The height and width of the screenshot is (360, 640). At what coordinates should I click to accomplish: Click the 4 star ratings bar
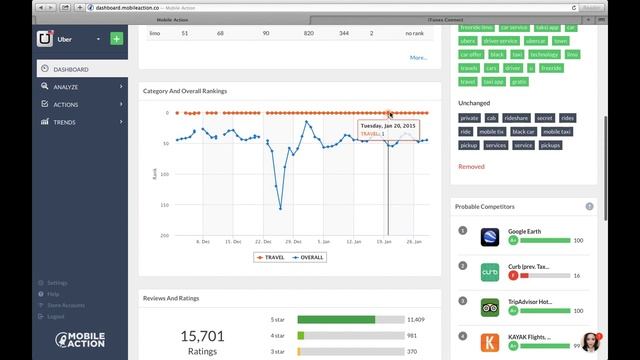(351, 336)
